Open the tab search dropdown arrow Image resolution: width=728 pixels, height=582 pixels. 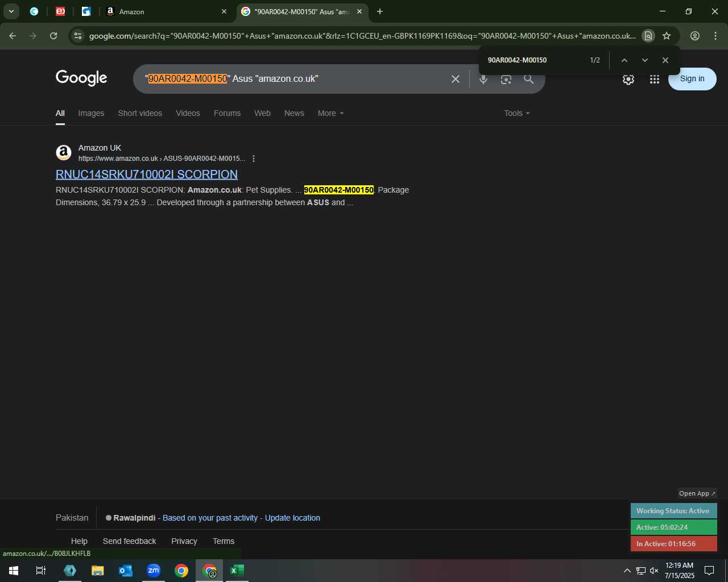pyautogui.click(x=11, y=11)
